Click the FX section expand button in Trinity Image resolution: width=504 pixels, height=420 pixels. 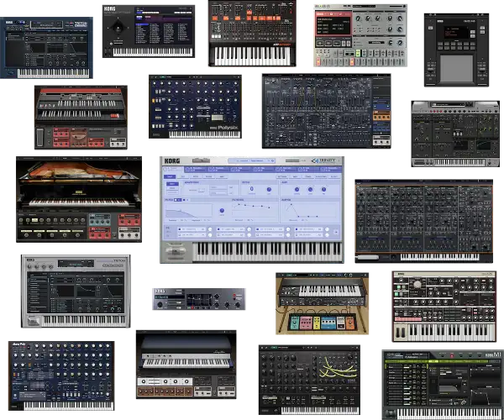point(336,232)
